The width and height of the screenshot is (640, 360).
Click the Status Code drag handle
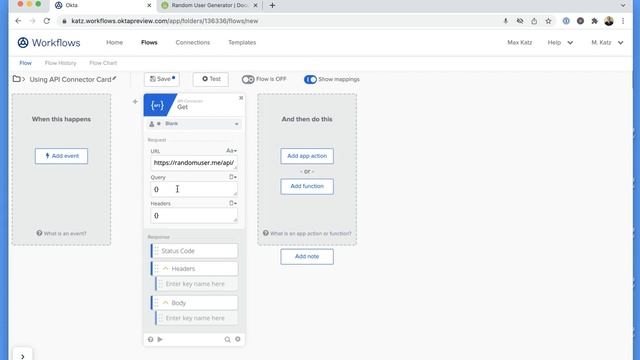coord(157,251)
